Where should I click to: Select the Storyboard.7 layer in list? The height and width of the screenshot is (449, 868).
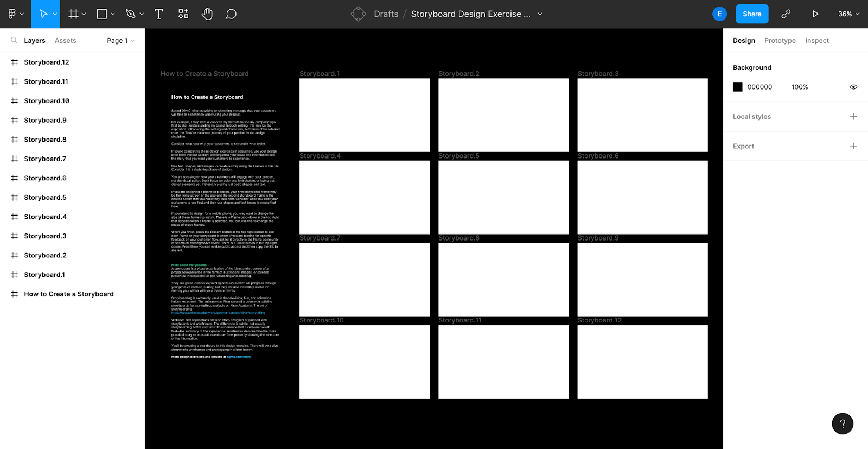pos(45,159)
